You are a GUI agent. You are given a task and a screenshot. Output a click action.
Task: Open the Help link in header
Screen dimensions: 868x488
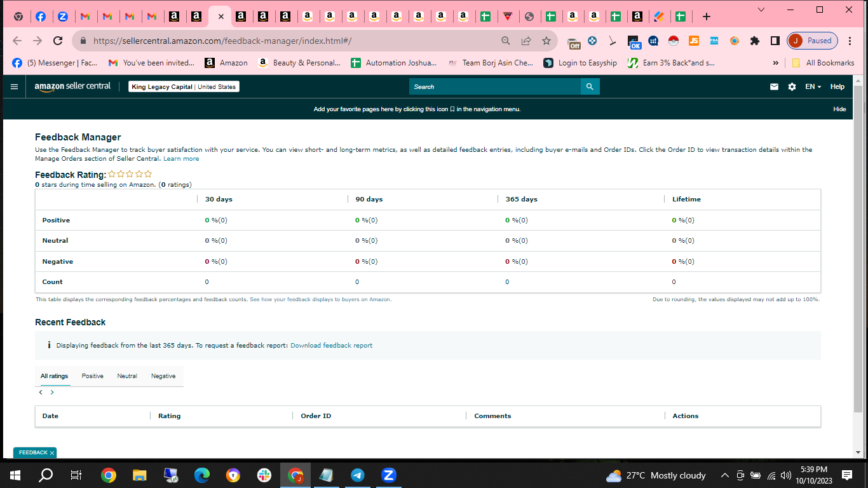(837, 86)
